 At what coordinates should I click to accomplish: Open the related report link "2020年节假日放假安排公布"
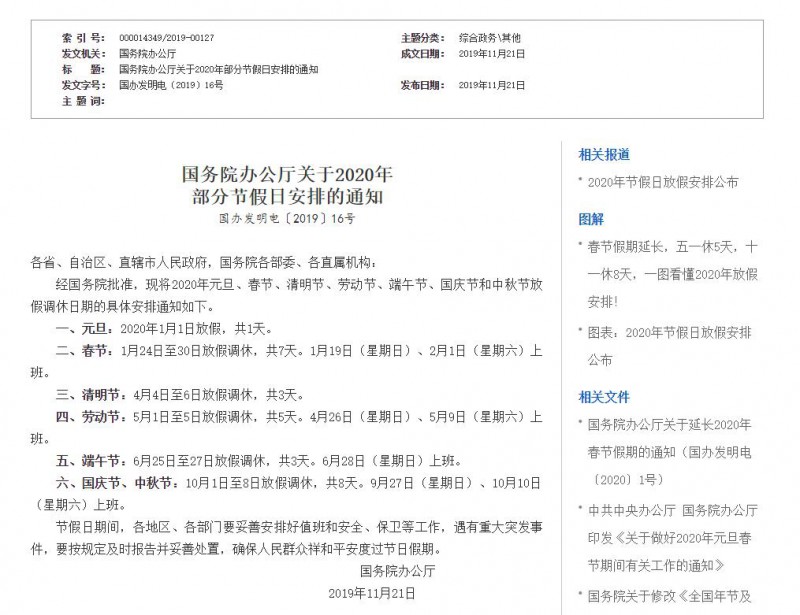coord(663,182)
